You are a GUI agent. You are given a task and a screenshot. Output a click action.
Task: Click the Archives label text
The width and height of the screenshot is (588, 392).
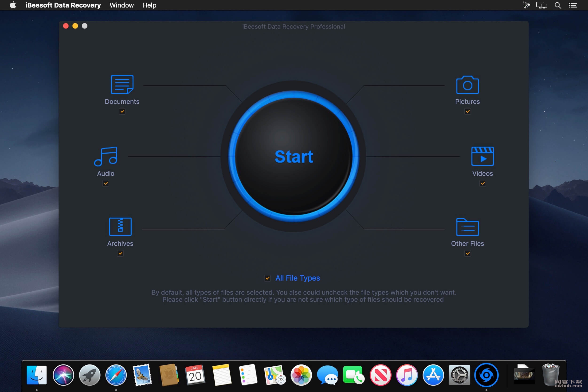pos(120,243)
